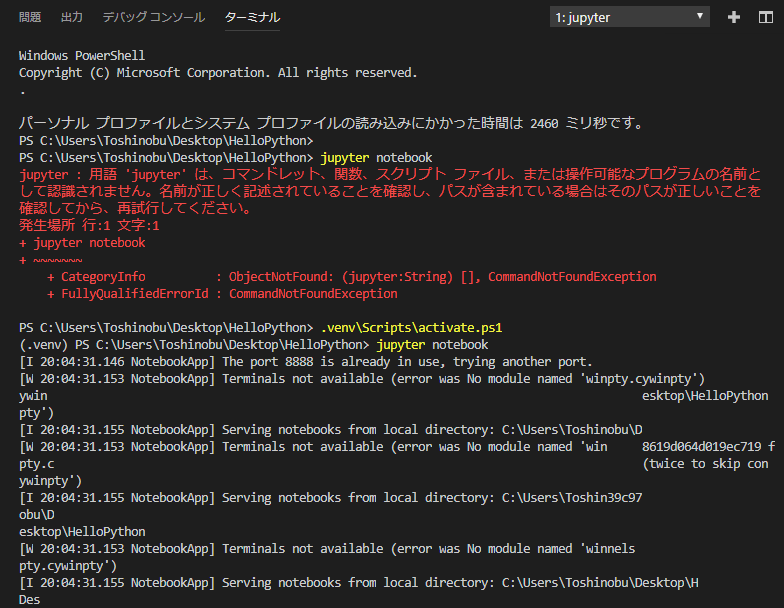Add a new terminal with plus icon
784x608 pixels.
pos(734,18)
